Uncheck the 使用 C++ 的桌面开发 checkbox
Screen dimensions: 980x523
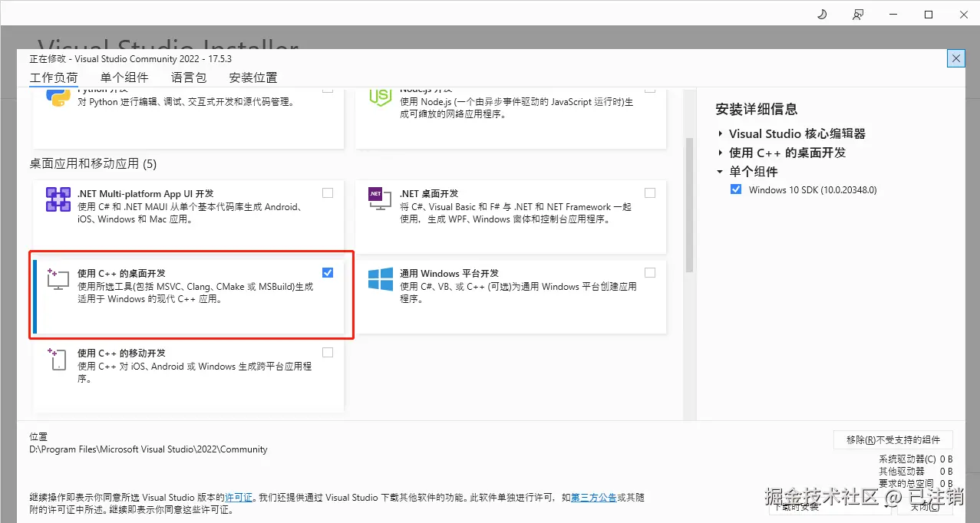click(328, 272)
